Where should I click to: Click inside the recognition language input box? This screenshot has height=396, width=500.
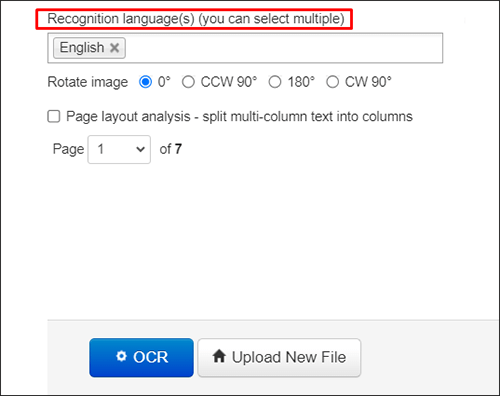tap(245, 48)
